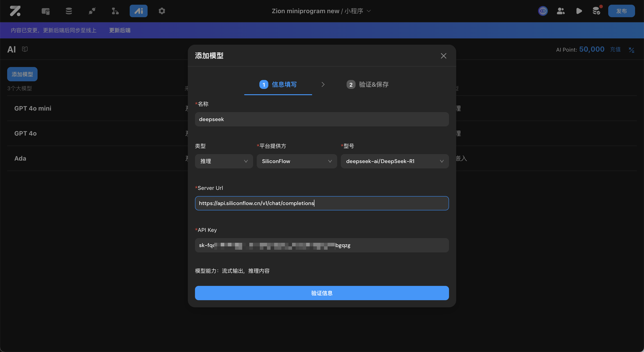Select the AI section icon
Image resolution: width=644 pixels, height=352 pixels.
[138, 11]
